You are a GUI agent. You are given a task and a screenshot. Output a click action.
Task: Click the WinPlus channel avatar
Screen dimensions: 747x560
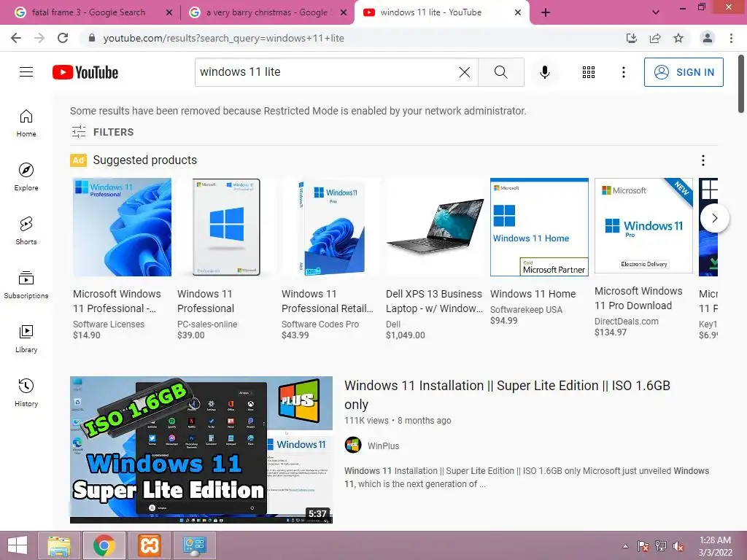[353, 446]
